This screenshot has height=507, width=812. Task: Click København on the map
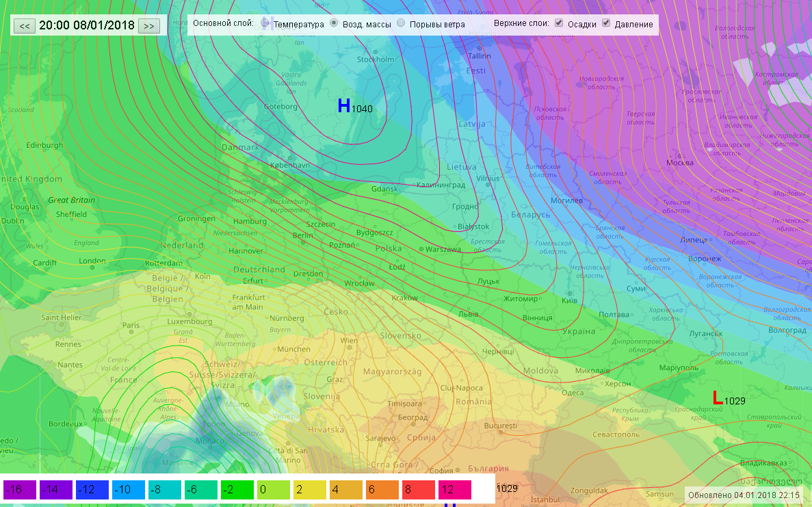click(290, 165)
